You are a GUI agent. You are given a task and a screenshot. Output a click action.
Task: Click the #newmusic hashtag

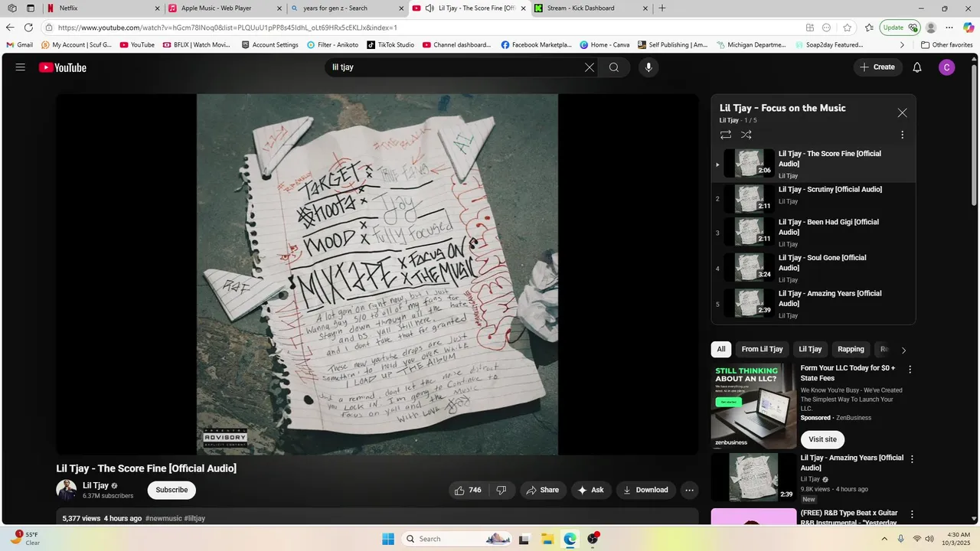[x=163, y=518]
